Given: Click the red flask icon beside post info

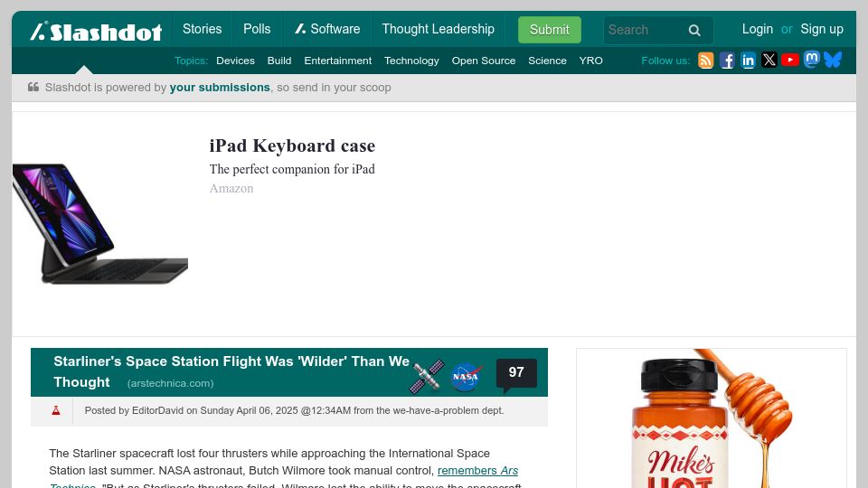Looking at the screenshot, I should pos(56,410).
